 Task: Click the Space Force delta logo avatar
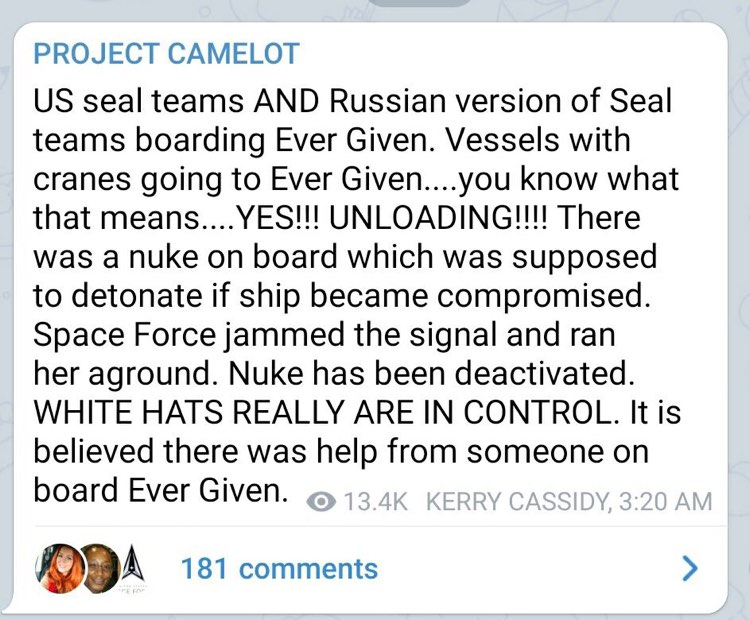[x=130, y=568]
